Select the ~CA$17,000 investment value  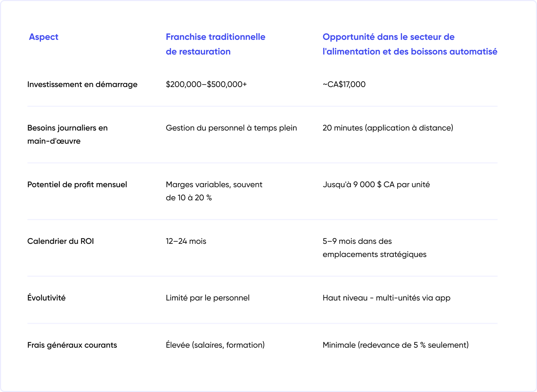pyautogui.click(x=344, y=84)
